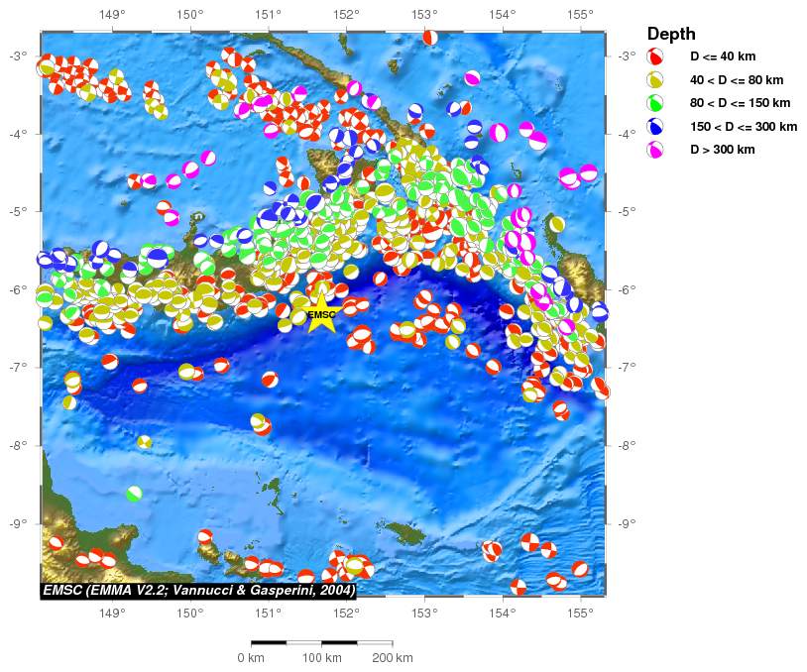
Task: Click the yellow EMSC star epicenter marker
Action: tap(321, 316)
